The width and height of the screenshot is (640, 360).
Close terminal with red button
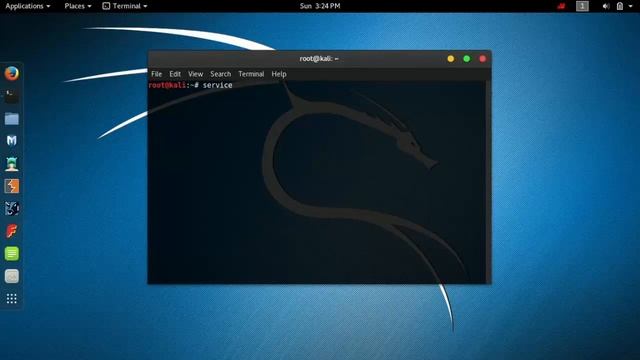[x=482, y=59]
